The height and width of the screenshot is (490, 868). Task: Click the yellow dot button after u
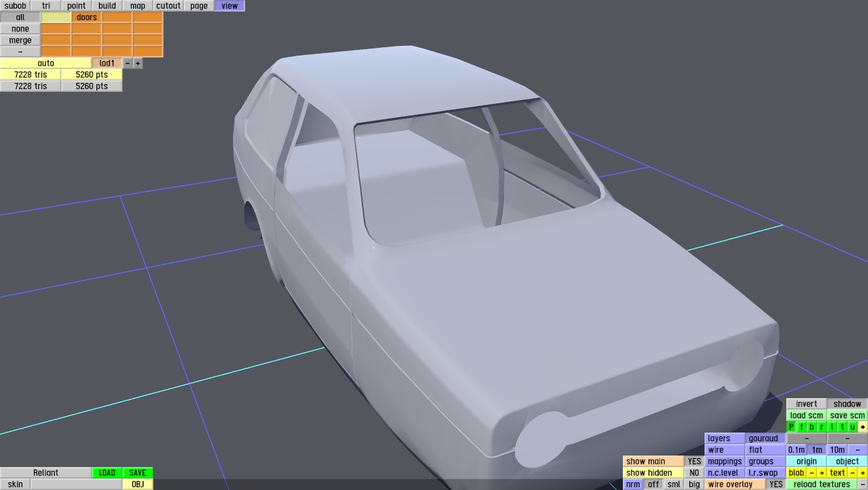pyautogui.click(x=863, y=427)
